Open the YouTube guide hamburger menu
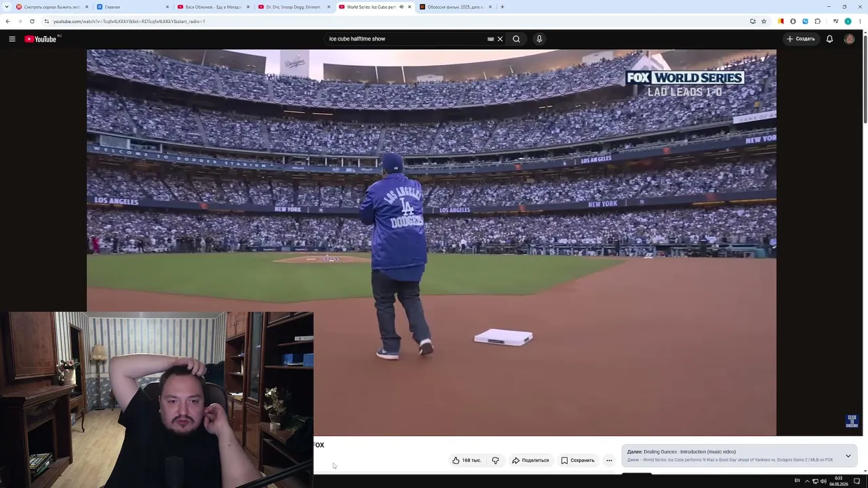Image resolution: width=868 pixels, height=488 pixels. click(12, 39)
